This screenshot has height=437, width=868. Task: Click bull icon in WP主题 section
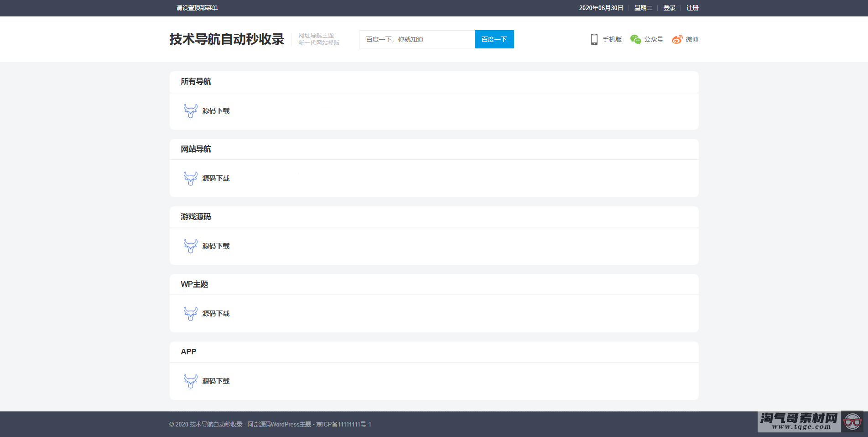[x=190, y=313]
